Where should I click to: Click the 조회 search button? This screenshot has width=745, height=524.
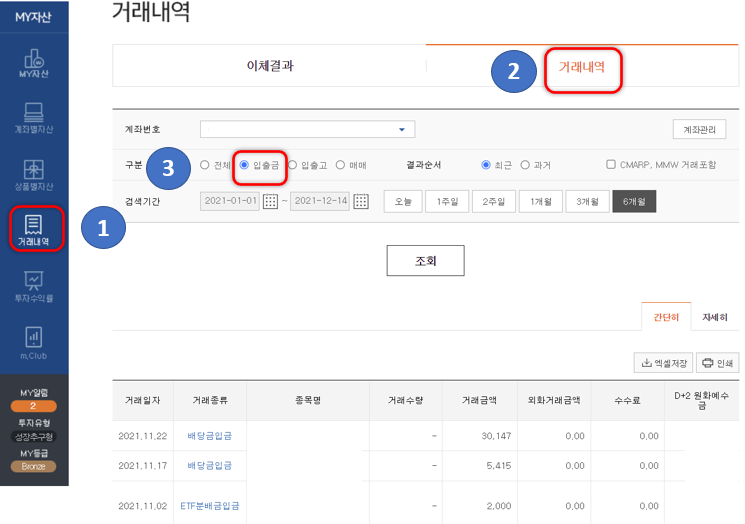425,260
